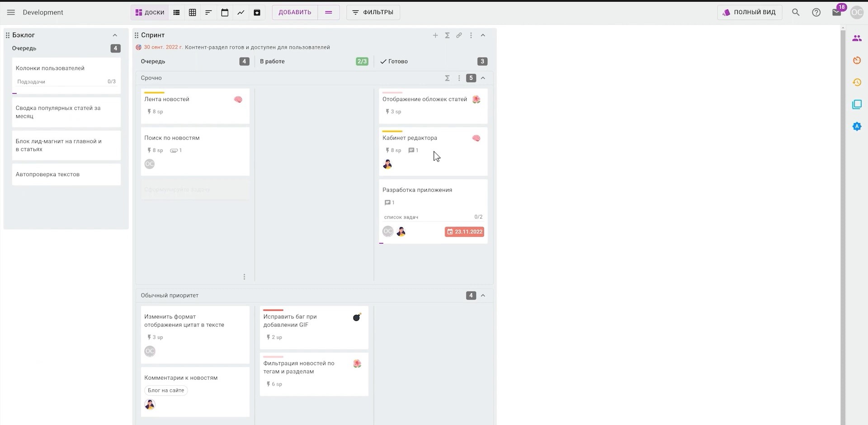
Task: Open the orange timer panel in the sidebar
Action: tap(857, 60)
